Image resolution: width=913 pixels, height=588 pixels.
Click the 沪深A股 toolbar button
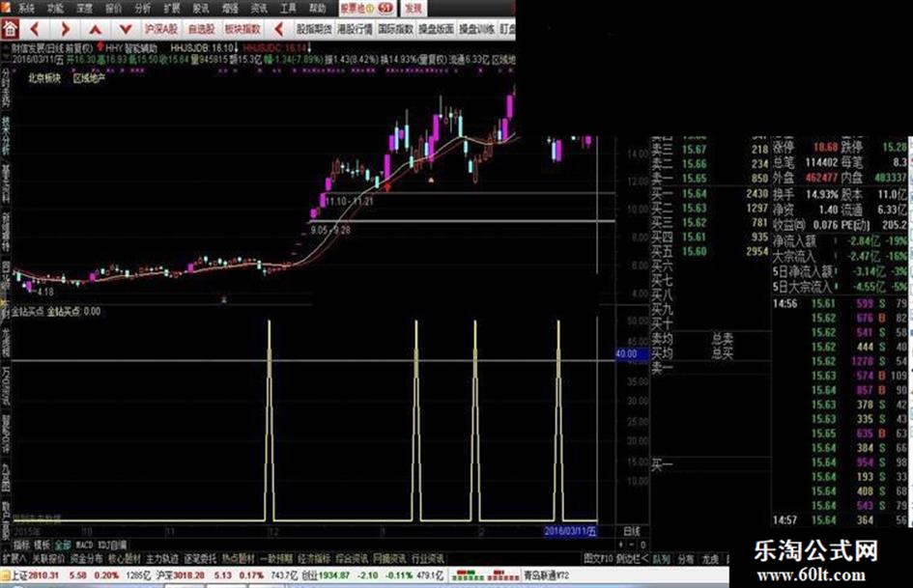[161, 29]
